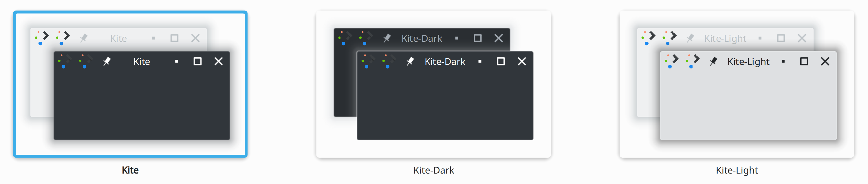Image resolution: width=868 pixels, height=184 pixels.
Task: Click close X in front Kite-Dark preview window
Action: click(522, 61)
